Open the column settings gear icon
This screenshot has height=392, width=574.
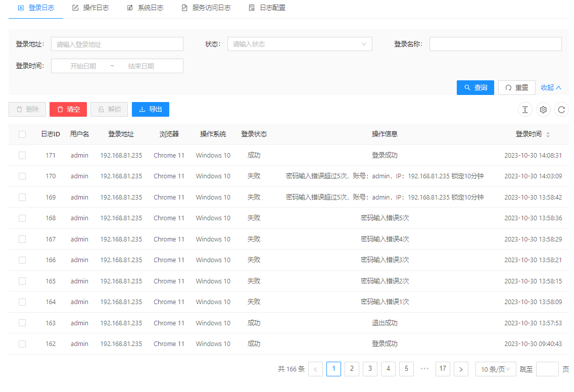[x=543, y=110]
